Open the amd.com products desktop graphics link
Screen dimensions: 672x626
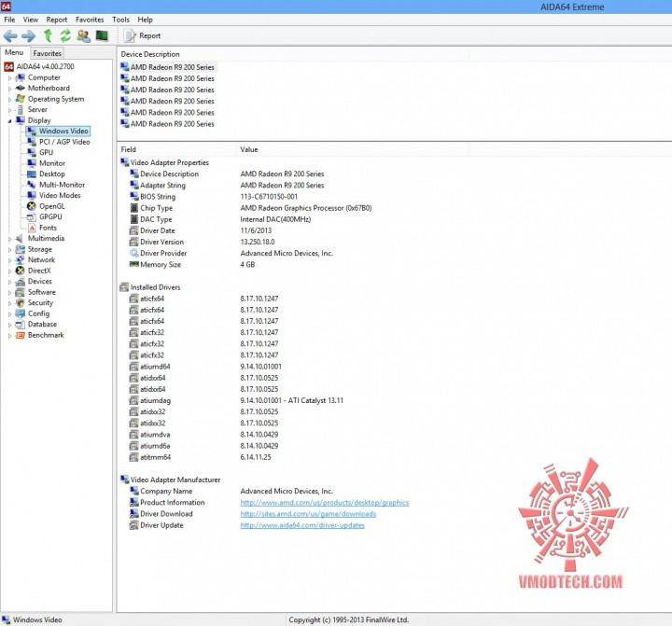(325, 502)
